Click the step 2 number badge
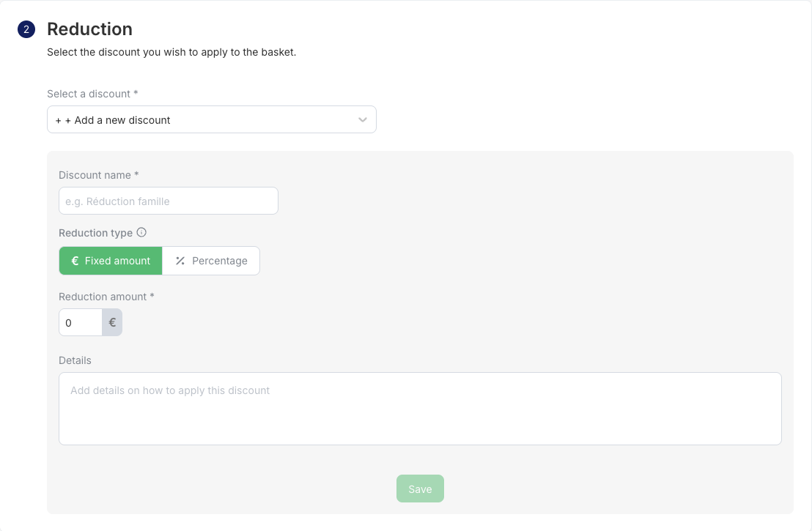Image resolution: width=812 pixels, height=531 pixels. 26,30
